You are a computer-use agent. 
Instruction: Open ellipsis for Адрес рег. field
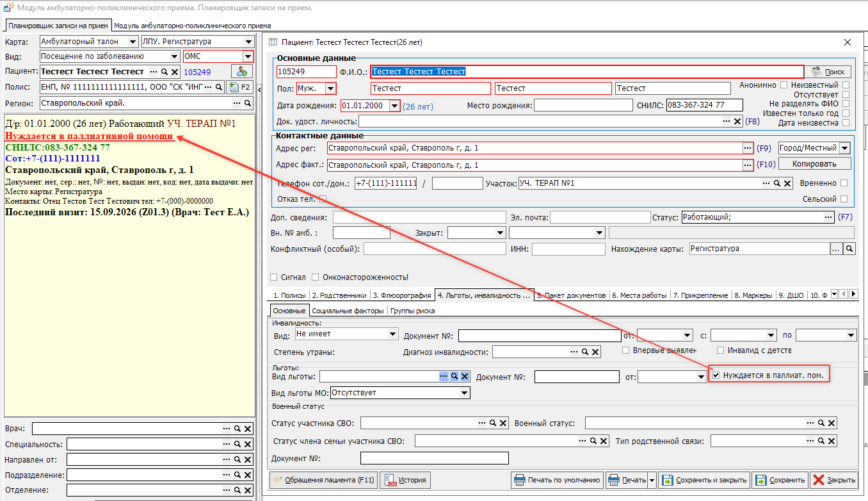tap(747, 148)
